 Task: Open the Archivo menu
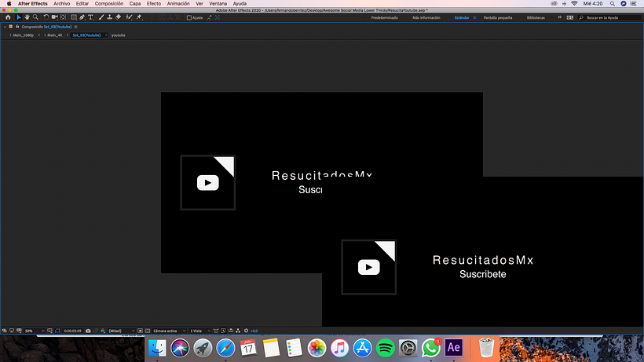(x=61, y=4)
